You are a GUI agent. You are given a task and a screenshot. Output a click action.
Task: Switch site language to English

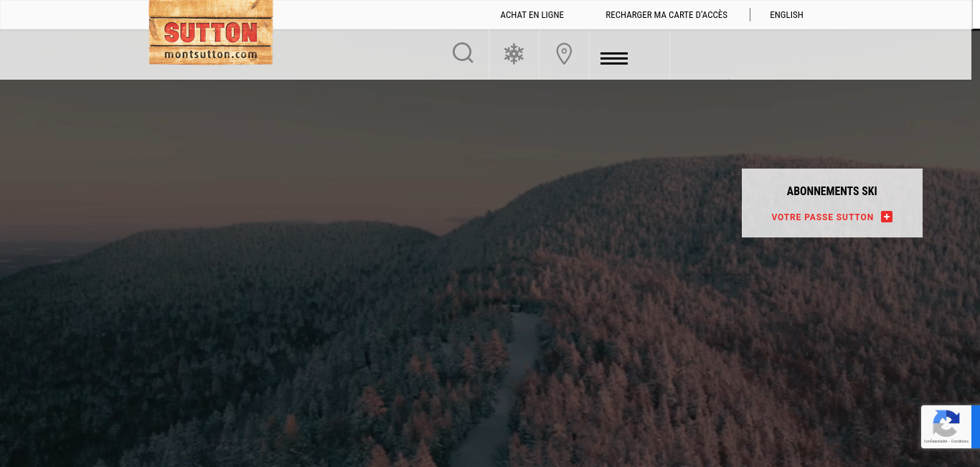point(786,15)
